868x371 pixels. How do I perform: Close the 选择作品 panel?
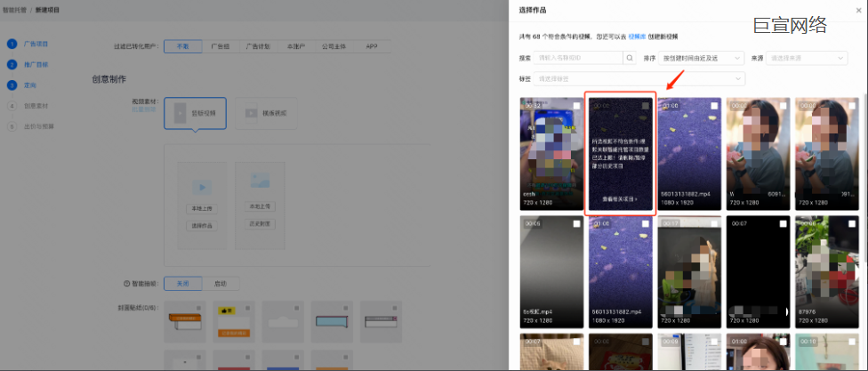click(857, 11)
